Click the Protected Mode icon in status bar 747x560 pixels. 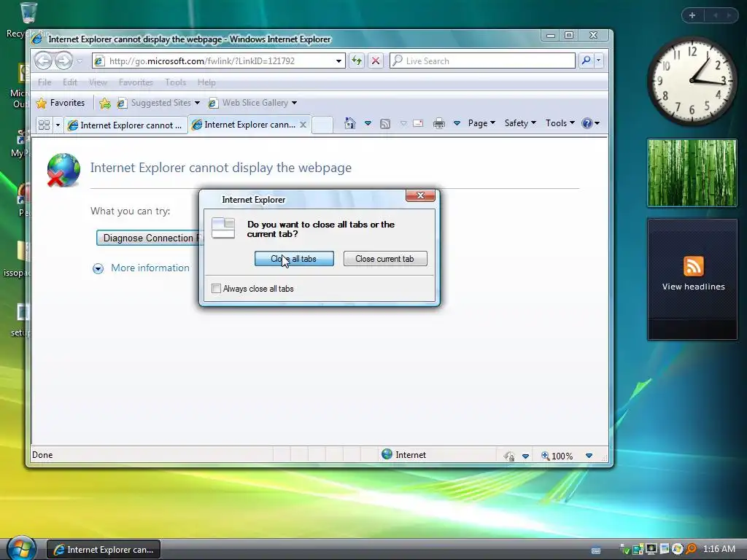coord(509,456)
